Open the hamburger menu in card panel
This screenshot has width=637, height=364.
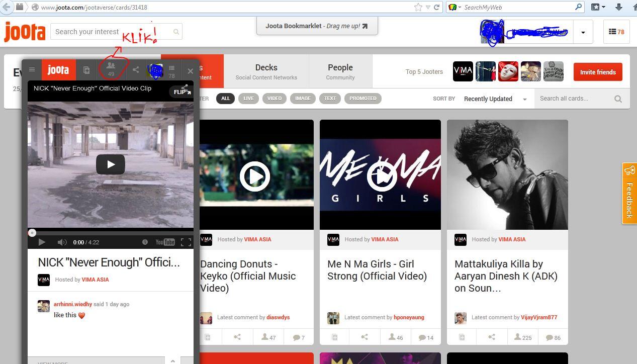pyautogui.click(x=32, y=70)
